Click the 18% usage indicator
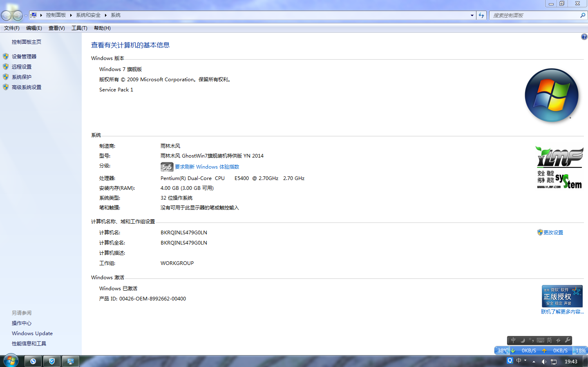The width and height of the screenshot is (588, 367). pos(581,351)
